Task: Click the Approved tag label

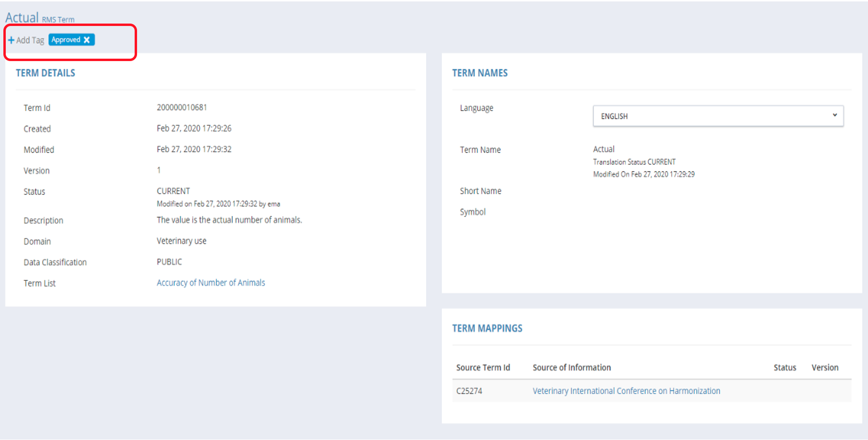Action: click(x=66, y=40)
